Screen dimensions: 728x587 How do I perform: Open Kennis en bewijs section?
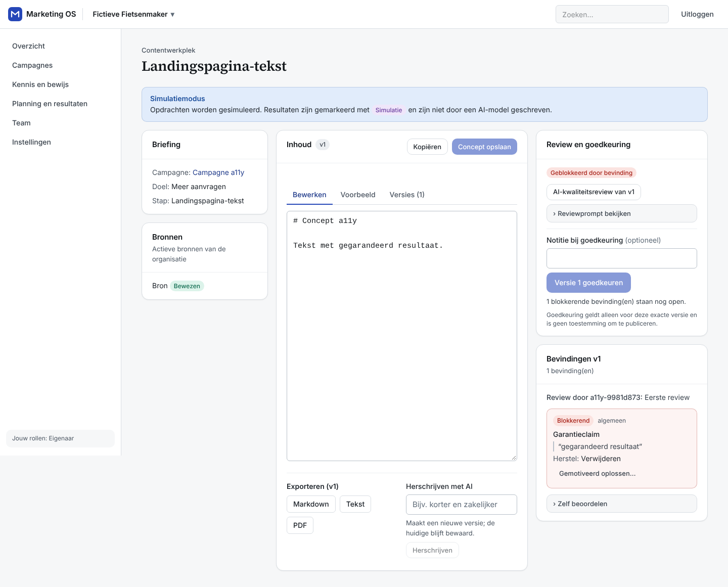pos(40,84)
